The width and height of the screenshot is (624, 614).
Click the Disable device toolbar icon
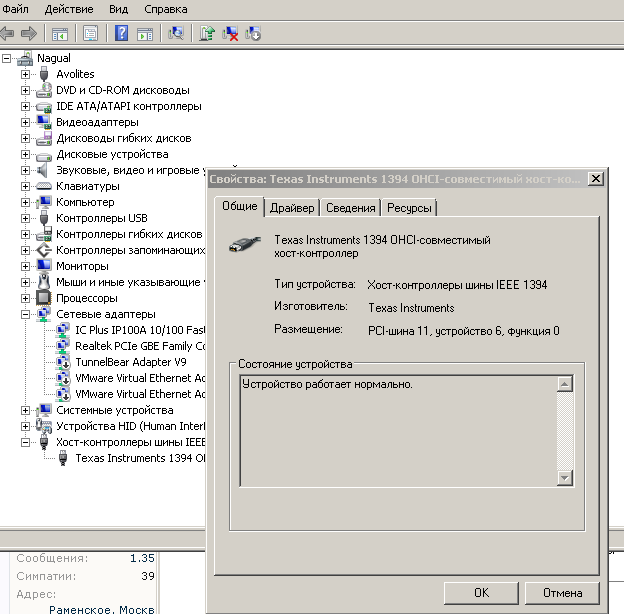click(253, 34)
